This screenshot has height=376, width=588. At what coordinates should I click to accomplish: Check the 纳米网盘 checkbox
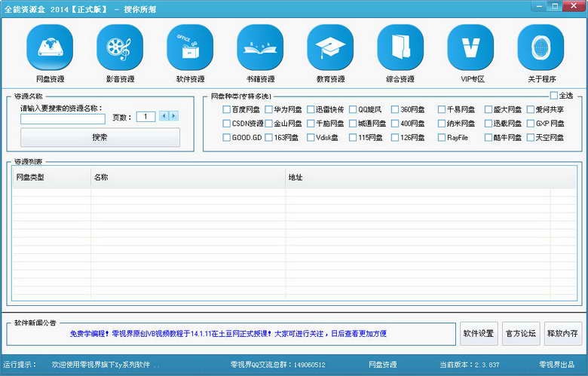(x=442, y=124)
